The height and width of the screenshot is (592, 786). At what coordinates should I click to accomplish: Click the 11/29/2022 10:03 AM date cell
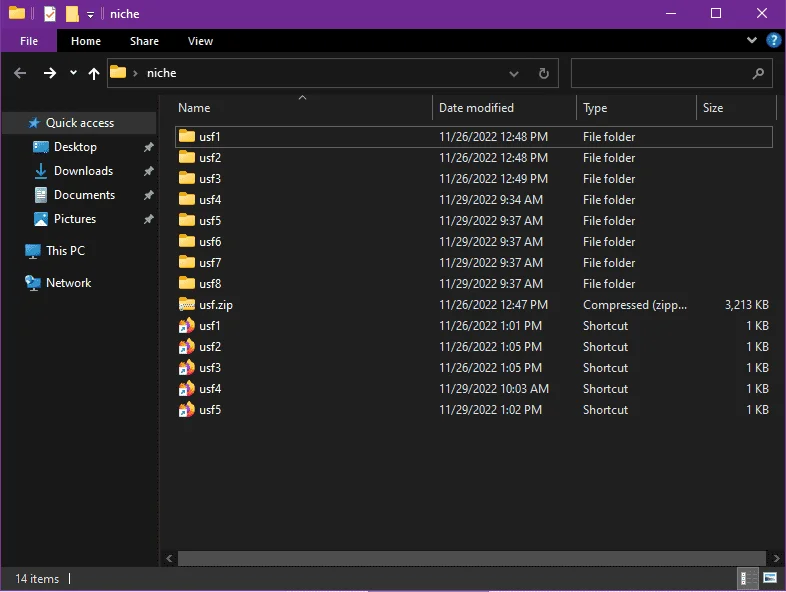pyautogui.click(x=494, y=389)
